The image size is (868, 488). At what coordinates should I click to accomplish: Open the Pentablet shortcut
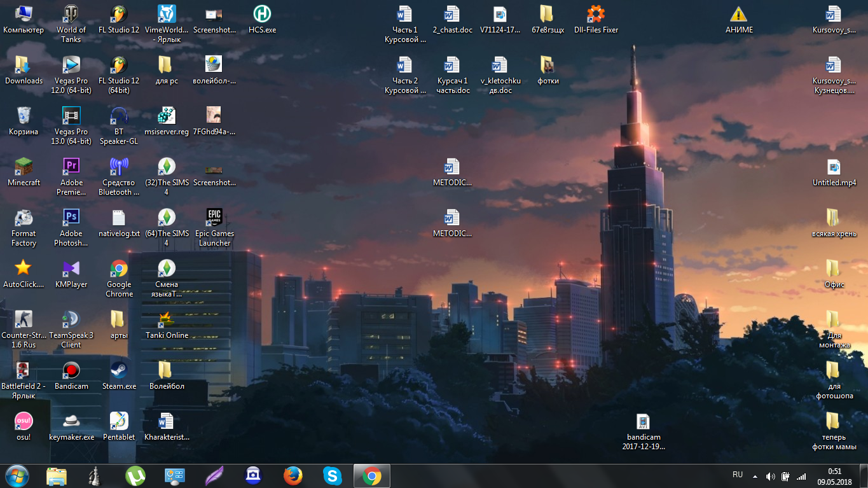[x=119, y=426]
